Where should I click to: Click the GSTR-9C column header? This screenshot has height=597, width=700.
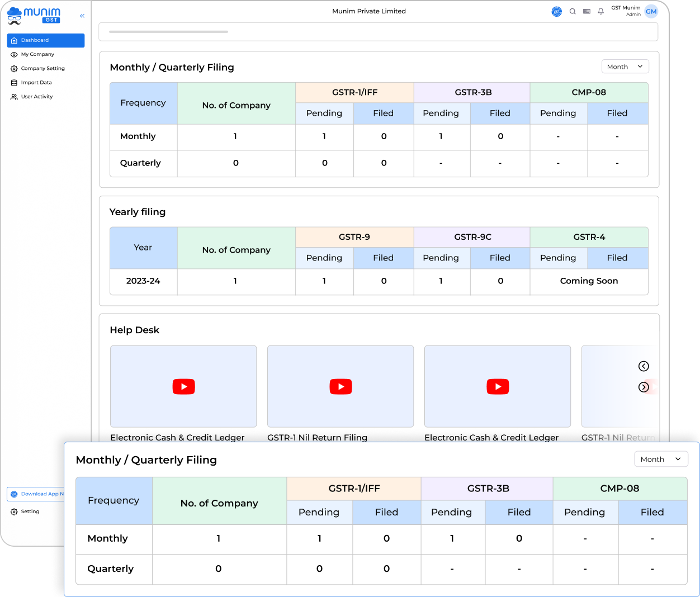(472, 237)
